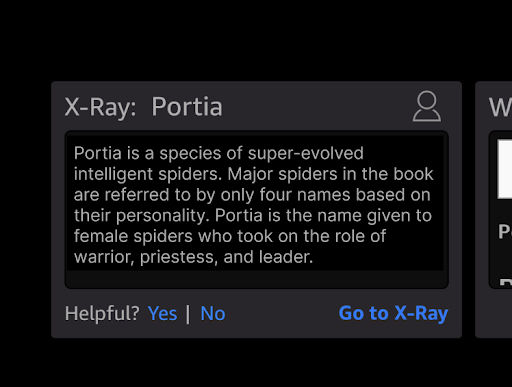Open the white thumbnail in the adjacent card
The height and width of the screenshot is (387, 512).
pyautogui.click(x=505, y=169)
